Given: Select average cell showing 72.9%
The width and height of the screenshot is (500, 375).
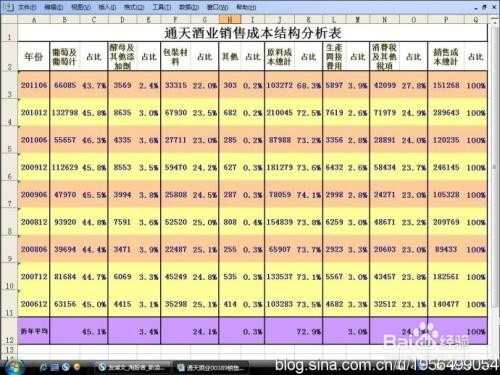Looking at the screenshot, I should [309, 332].
